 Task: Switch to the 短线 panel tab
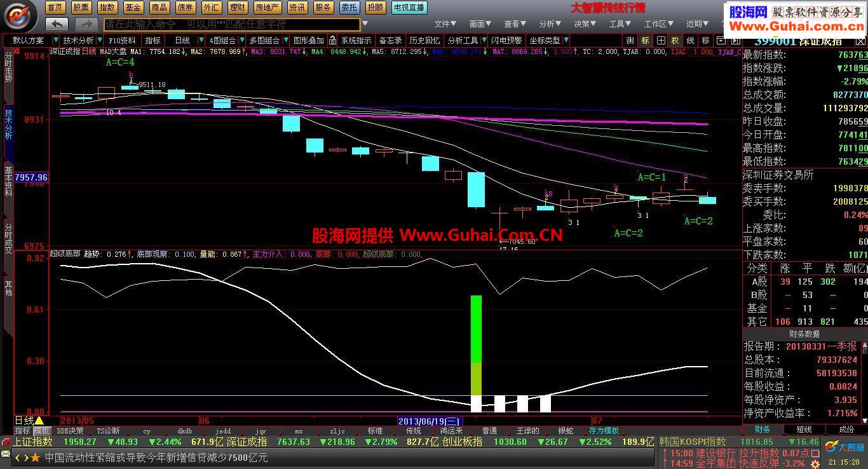[x=804, y=430]
